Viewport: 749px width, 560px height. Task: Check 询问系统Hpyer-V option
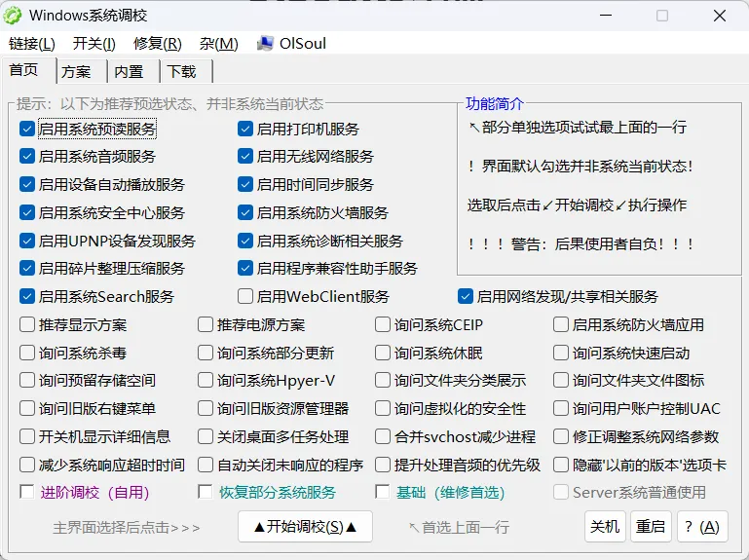[206, 381]
